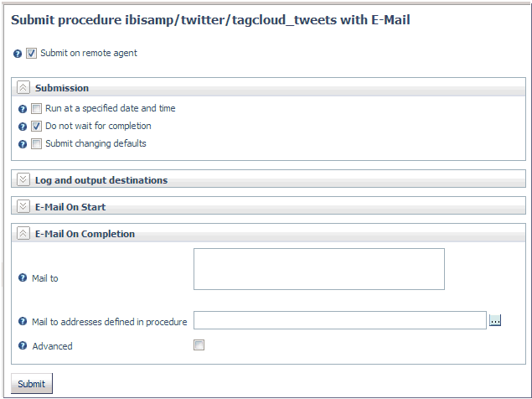This screenshot has width=532, height=399.
Task: Expand the E-Mail On Start section
Action: click(23, 206)
